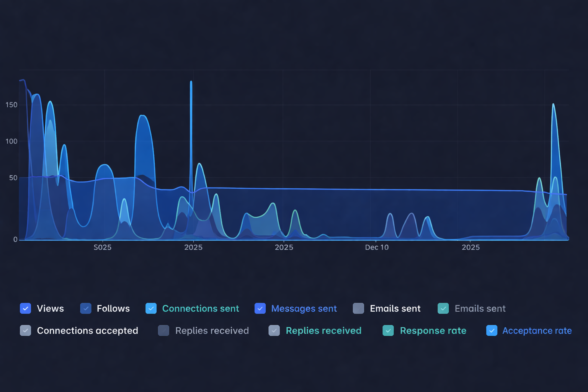Click the Messages sent legend label
This screenshot has width=588, height=392.
304,309
